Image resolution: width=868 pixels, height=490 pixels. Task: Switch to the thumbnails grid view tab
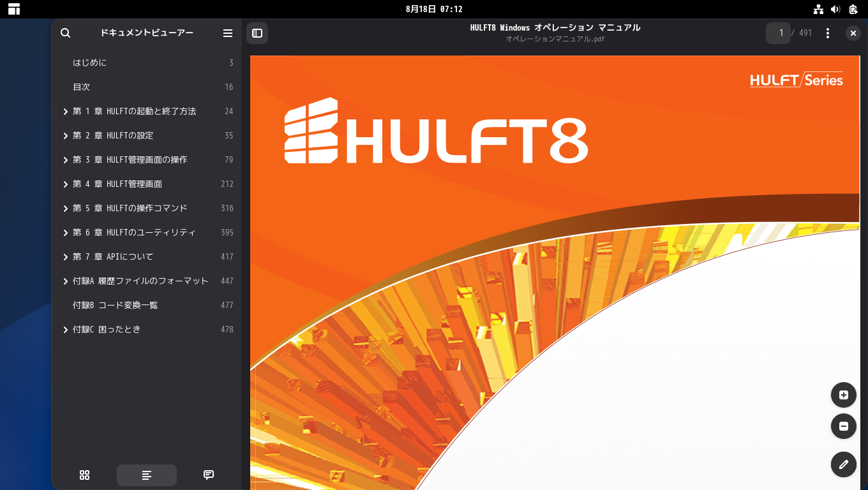tap(84, 475)
